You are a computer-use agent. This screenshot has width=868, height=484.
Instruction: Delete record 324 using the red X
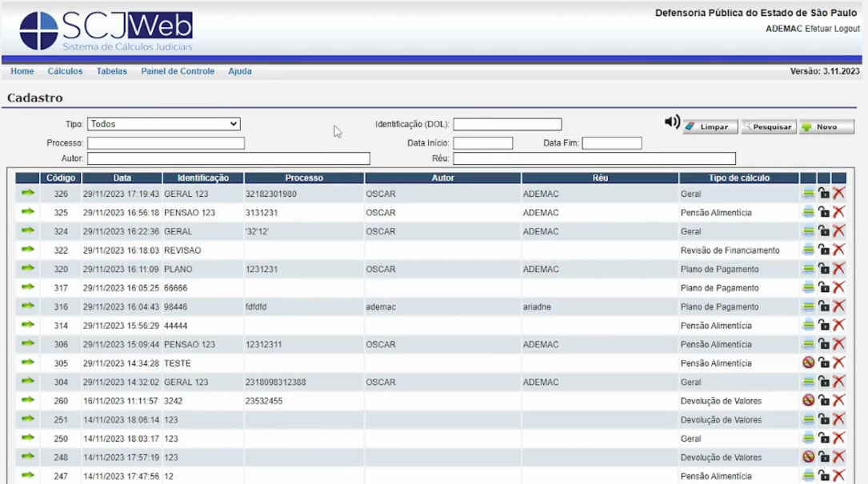838,230
